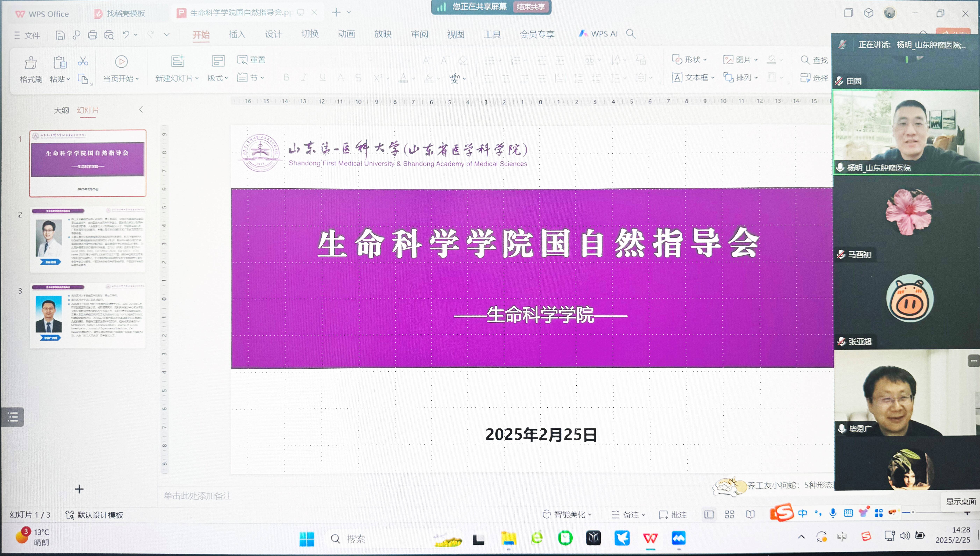Switch to reading view book icon

tap(750, 514)
